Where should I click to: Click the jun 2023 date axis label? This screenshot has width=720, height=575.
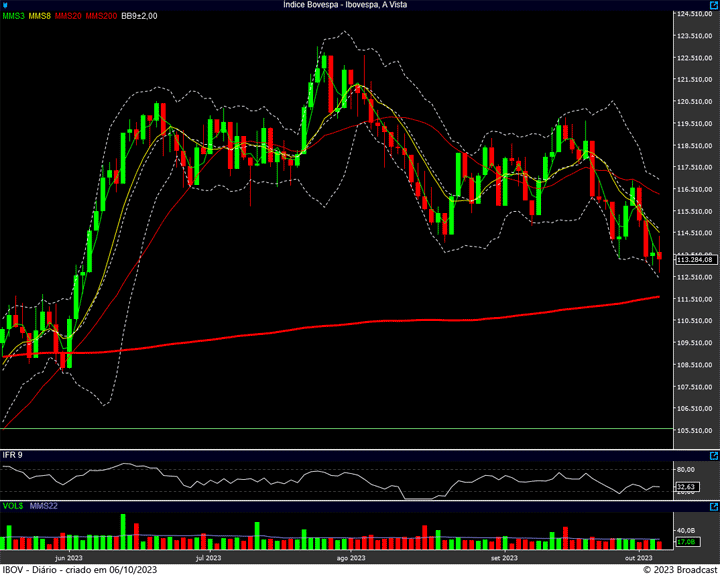point(69,558)
